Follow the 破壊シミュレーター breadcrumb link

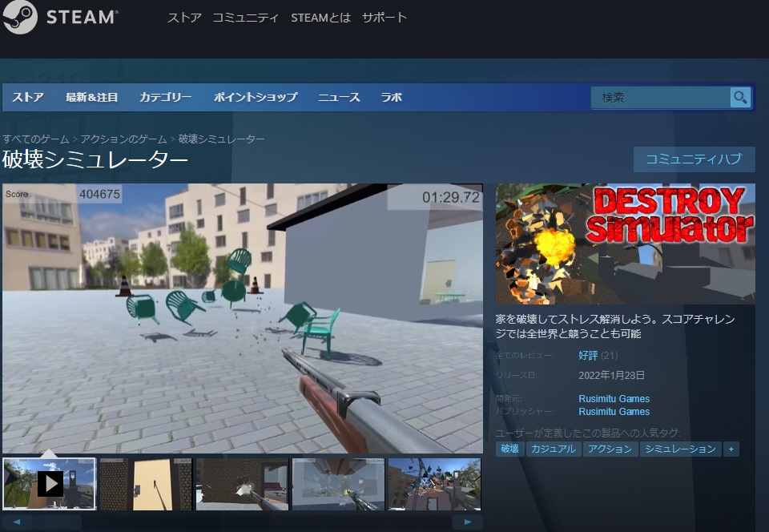tap(221, 139)
